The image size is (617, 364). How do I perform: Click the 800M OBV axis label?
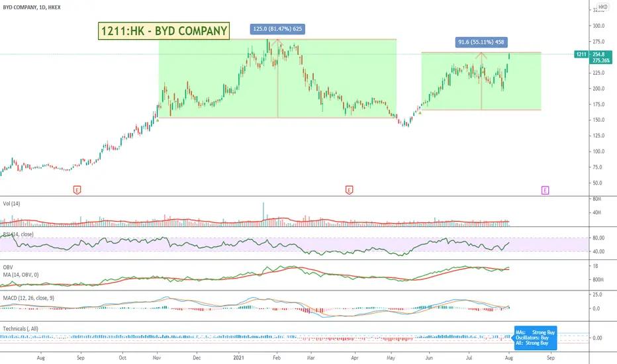click(x=598, y=280)
